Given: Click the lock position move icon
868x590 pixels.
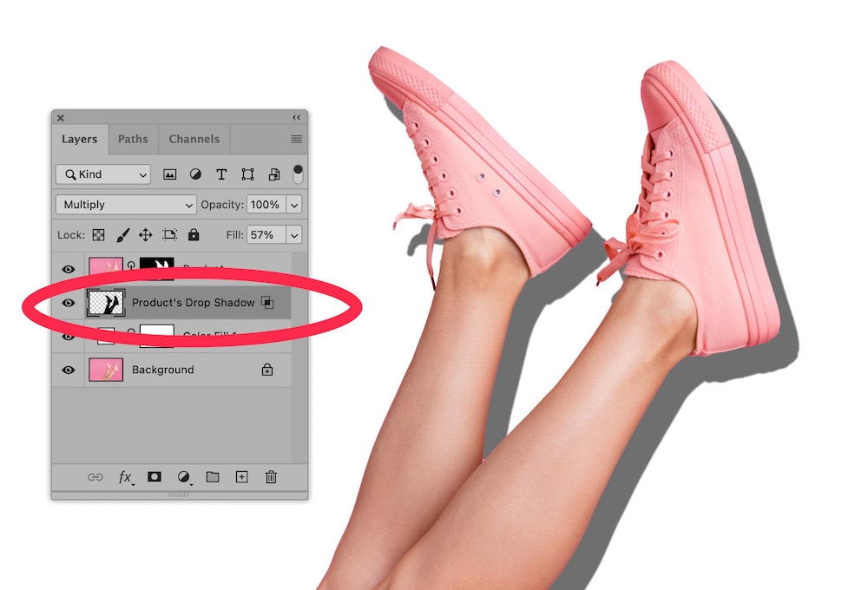Looking at the screenshot, I should 145,235.
